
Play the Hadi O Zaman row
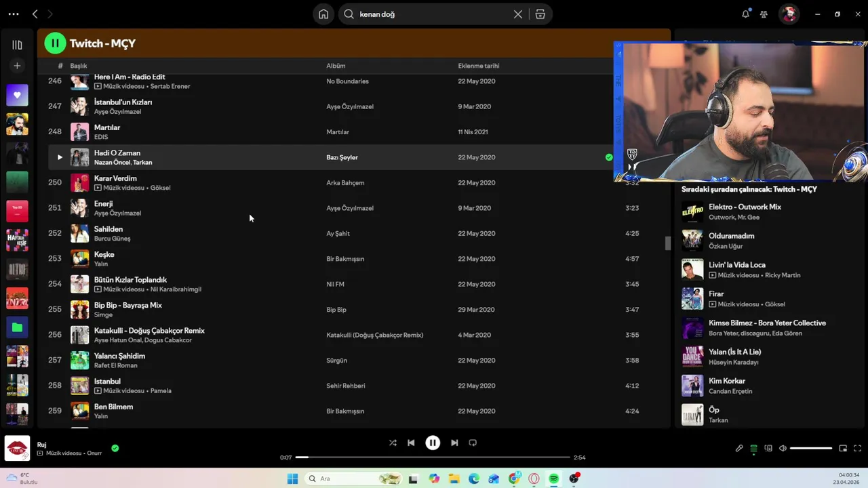pos(60,157)
